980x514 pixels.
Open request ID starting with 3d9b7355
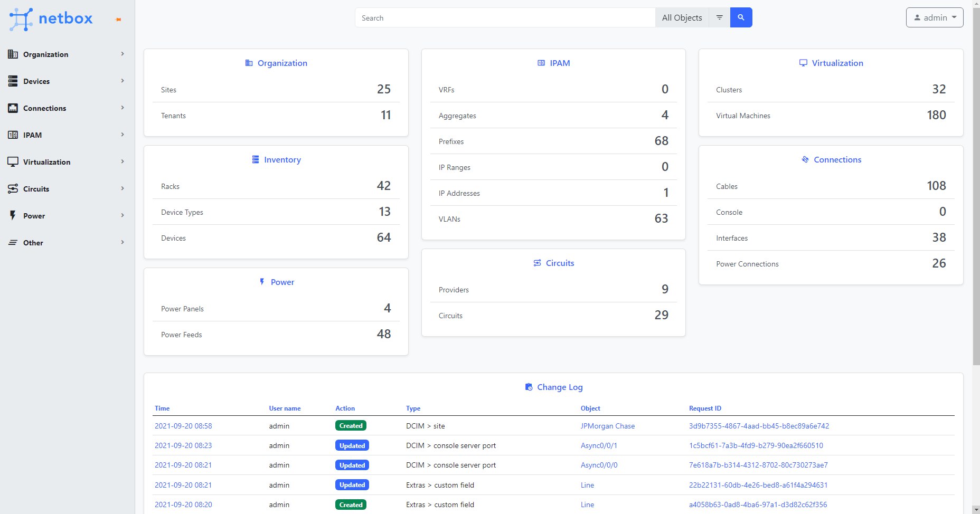759,426
